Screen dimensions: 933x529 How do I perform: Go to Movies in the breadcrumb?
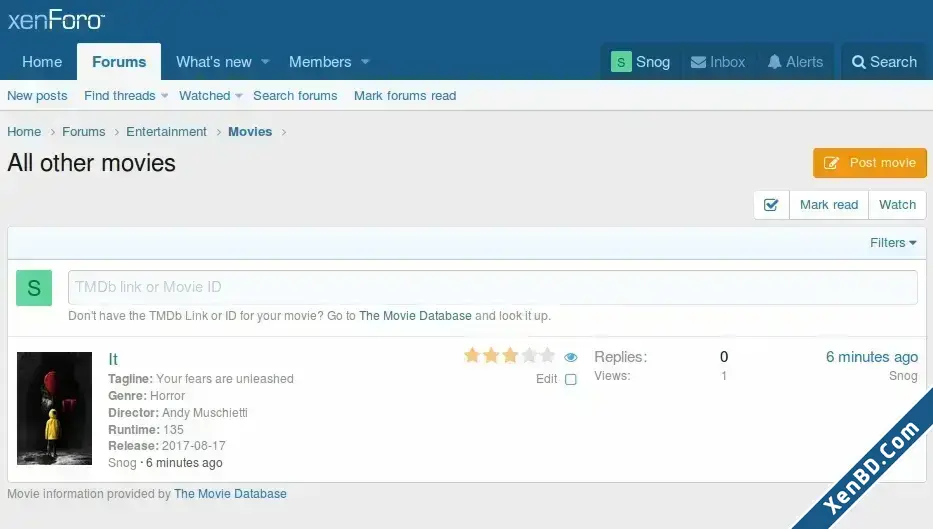tap(250, 132)
